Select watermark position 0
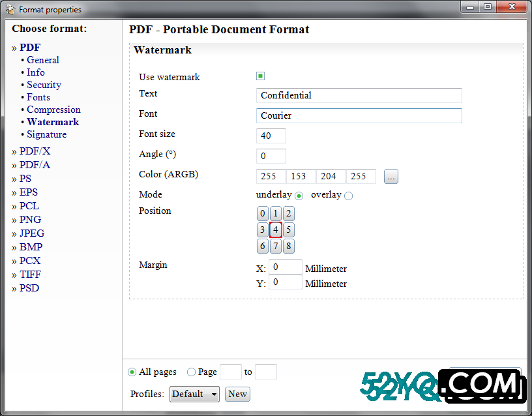The height and width of the screenshot is (416, 532). (262, 213)
